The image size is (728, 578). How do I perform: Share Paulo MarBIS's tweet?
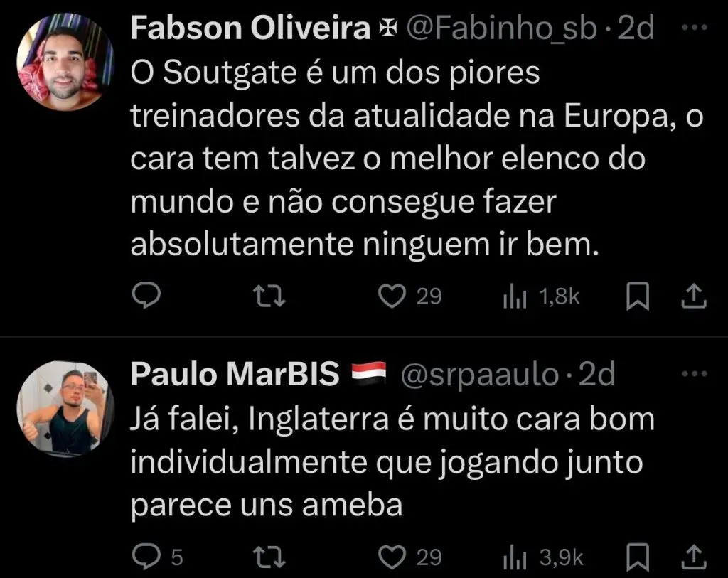694,557
